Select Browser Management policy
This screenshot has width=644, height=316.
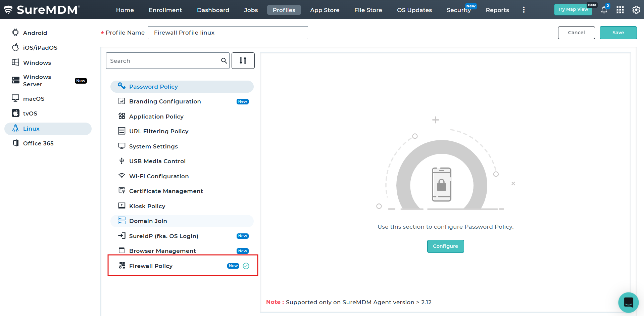pyautogui.click(x=182, y=251)
